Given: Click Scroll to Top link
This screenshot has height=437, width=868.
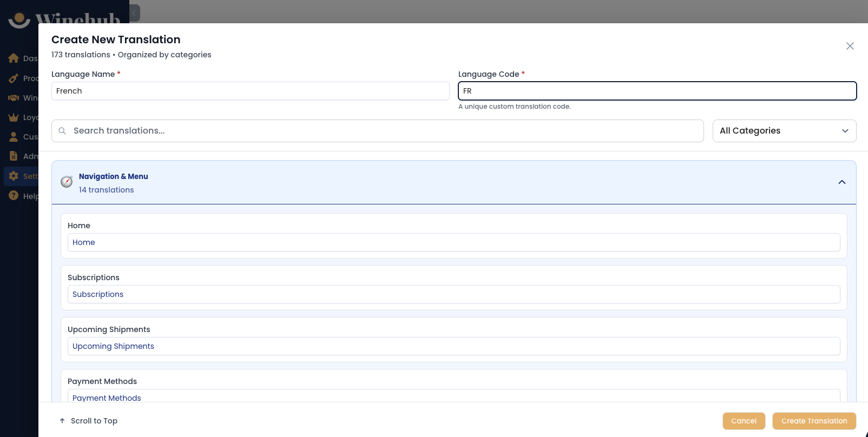Looking at the screenshot, I should (x=88, y=421).
